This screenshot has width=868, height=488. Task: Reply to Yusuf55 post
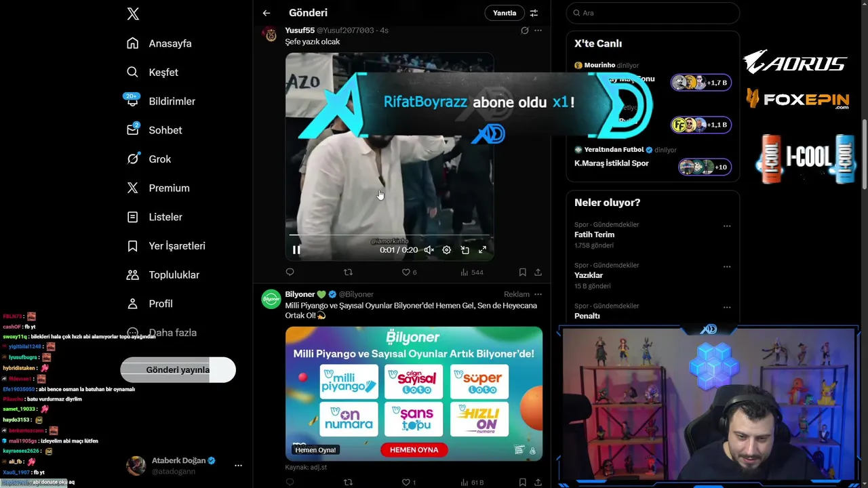point(290,272)
